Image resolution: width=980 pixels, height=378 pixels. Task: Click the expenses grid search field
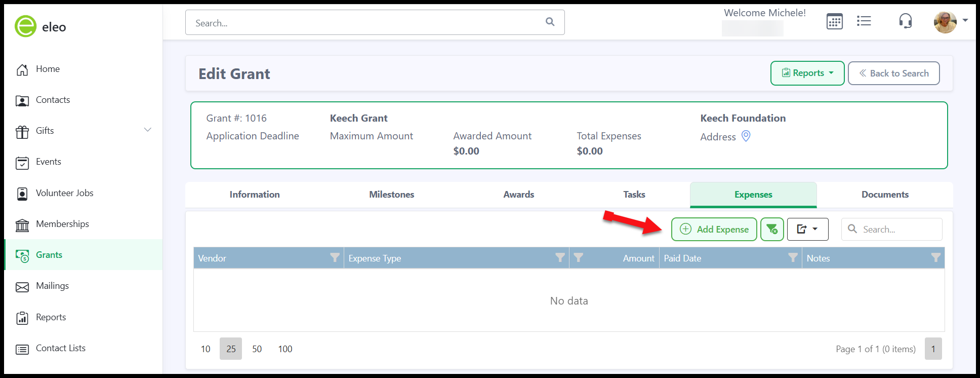pos(892,229)
